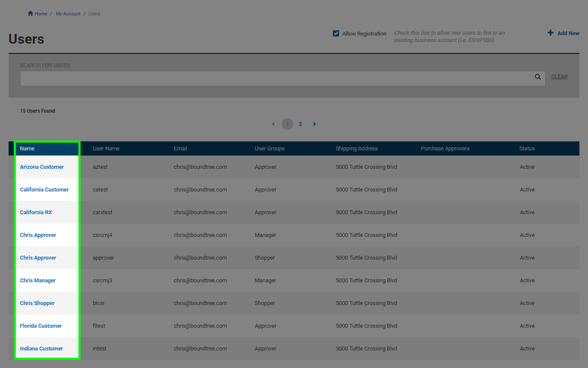Viewport: 588px width, 368px height.
Task: Select the username carxtest
Action: pos(102,212)
